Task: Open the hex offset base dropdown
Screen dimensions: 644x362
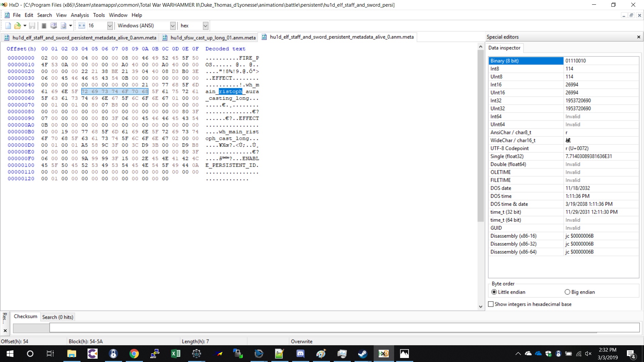Action: pyautogui.click(x=206, y=26)
